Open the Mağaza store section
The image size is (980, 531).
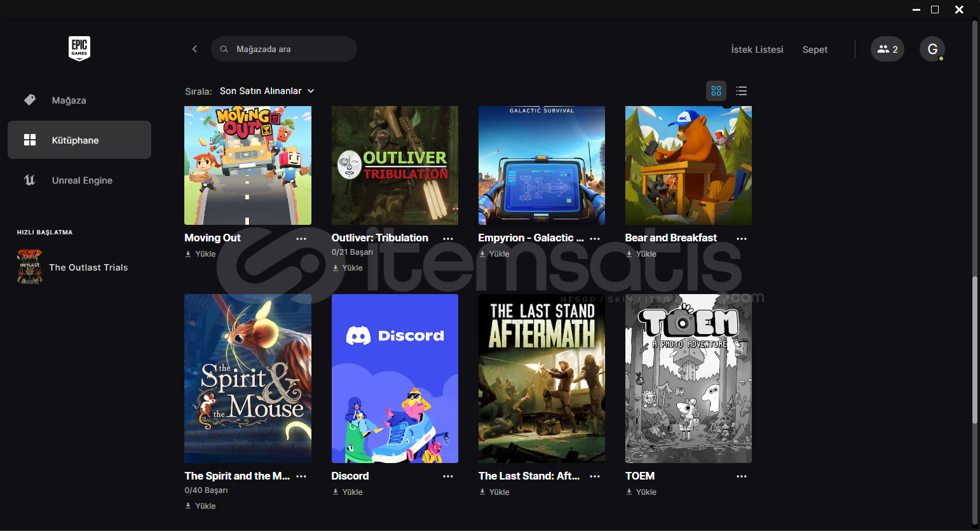[x=79, y=100]
